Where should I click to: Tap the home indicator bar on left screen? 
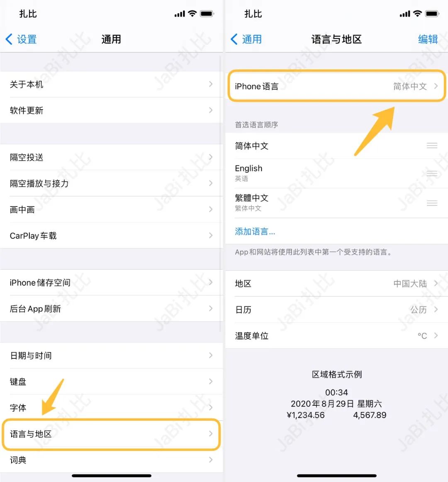pos(111,475)
